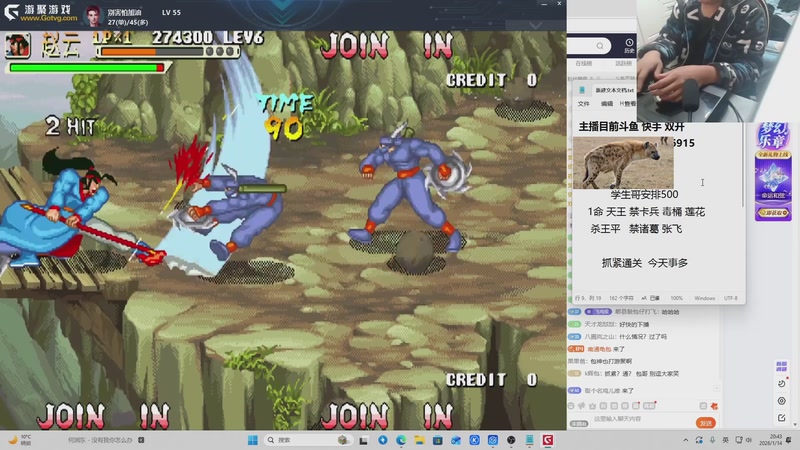Viewport: 800px width, 450px height.
Task: Click the username 南通电包 in chat
Action: [599, 349]
